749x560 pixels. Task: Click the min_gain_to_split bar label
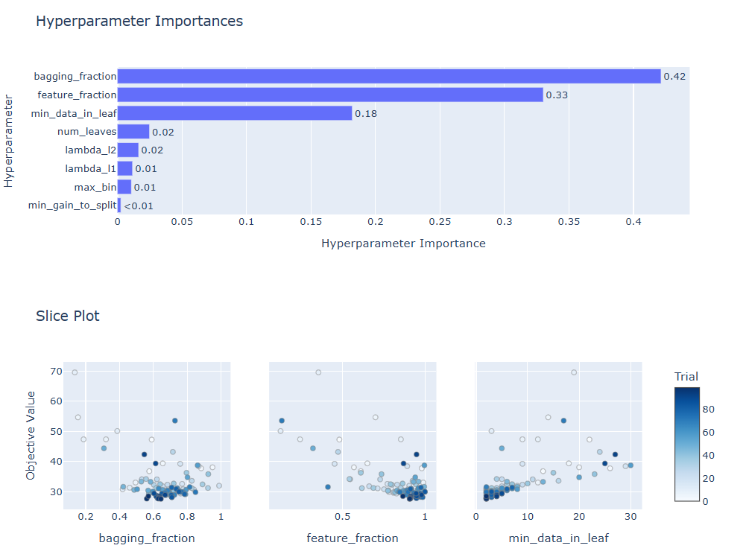point(72,206)
